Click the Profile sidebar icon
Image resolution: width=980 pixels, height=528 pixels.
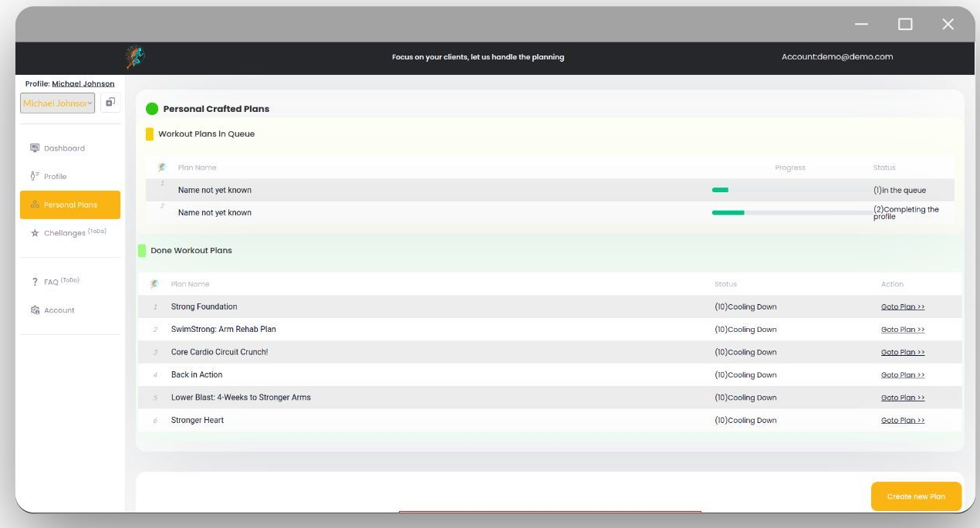coord(35,176)
